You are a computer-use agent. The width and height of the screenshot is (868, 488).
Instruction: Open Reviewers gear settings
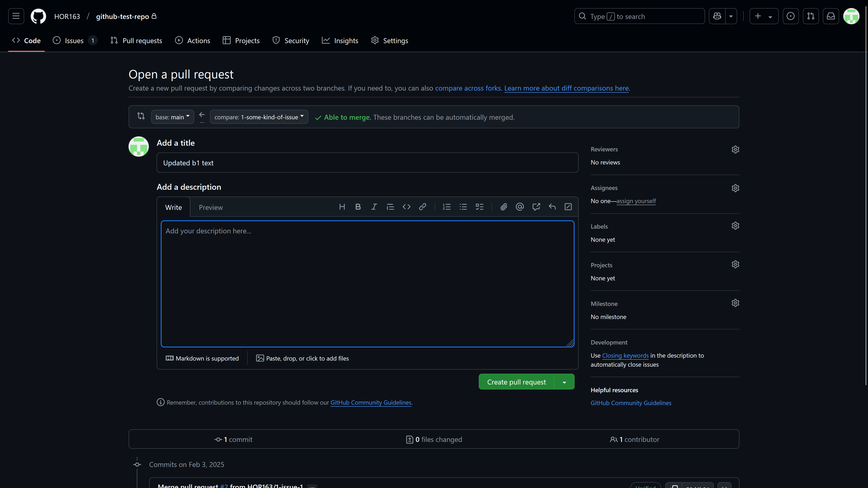click(735, 150)
